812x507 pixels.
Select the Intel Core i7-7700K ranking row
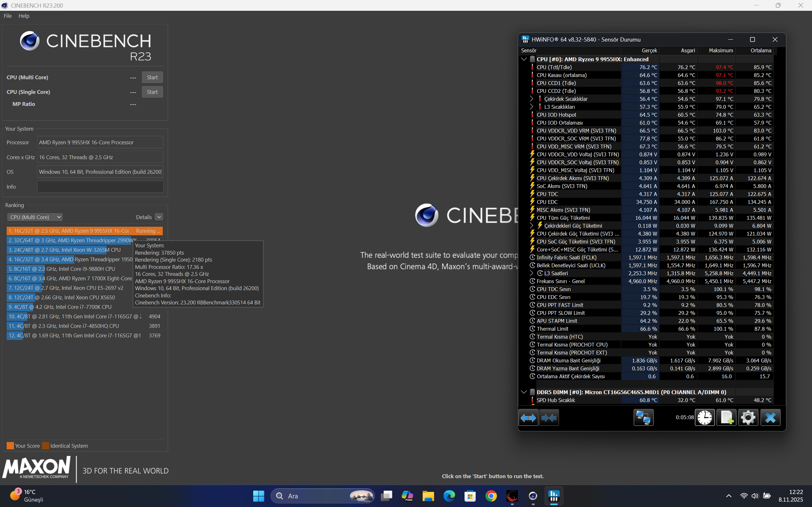(69, 307)
